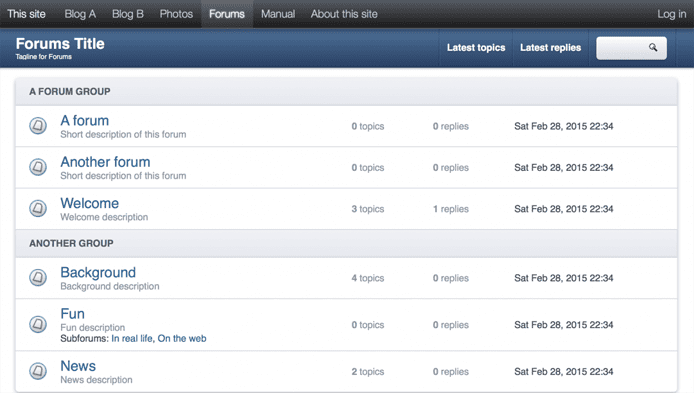
Task: Click the folder icon beside Welcome
Action: click(38, 208)
